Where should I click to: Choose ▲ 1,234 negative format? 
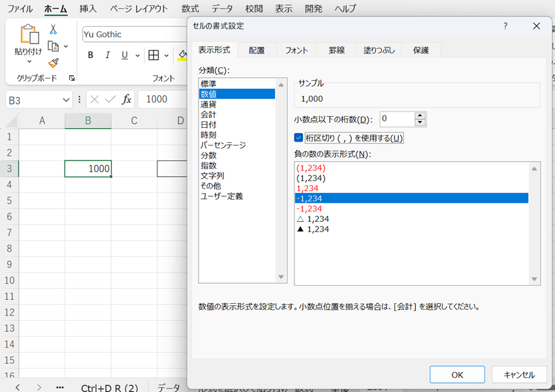[x=411, y=229]
